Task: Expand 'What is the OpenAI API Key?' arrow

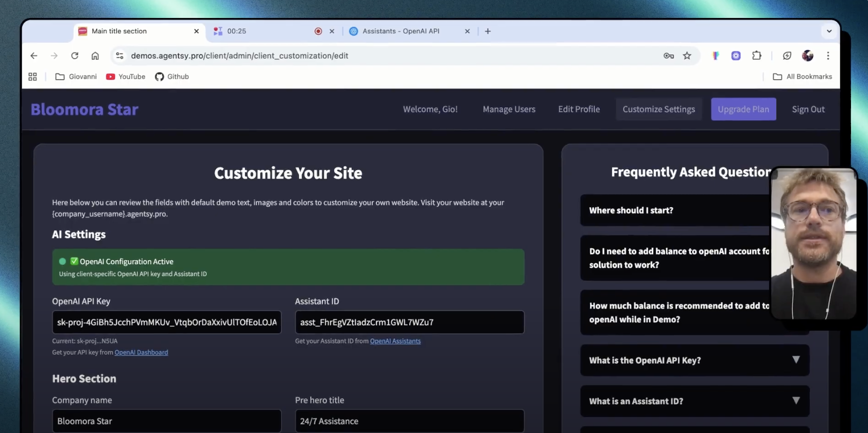Action: 796,360
